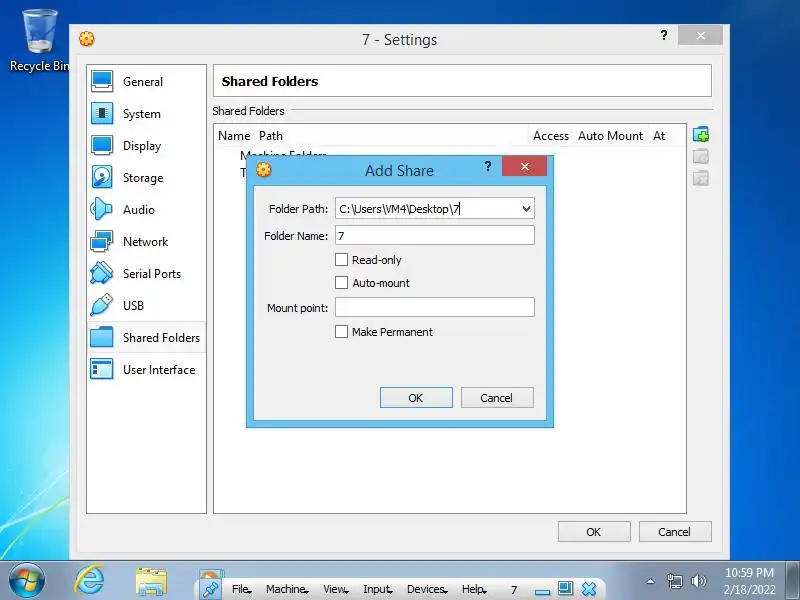Image resolution: width=800 pixels, height=600 pixels.
Task: Click the pin icon on the VM mini toolbar
Action: tap(210, 589)
